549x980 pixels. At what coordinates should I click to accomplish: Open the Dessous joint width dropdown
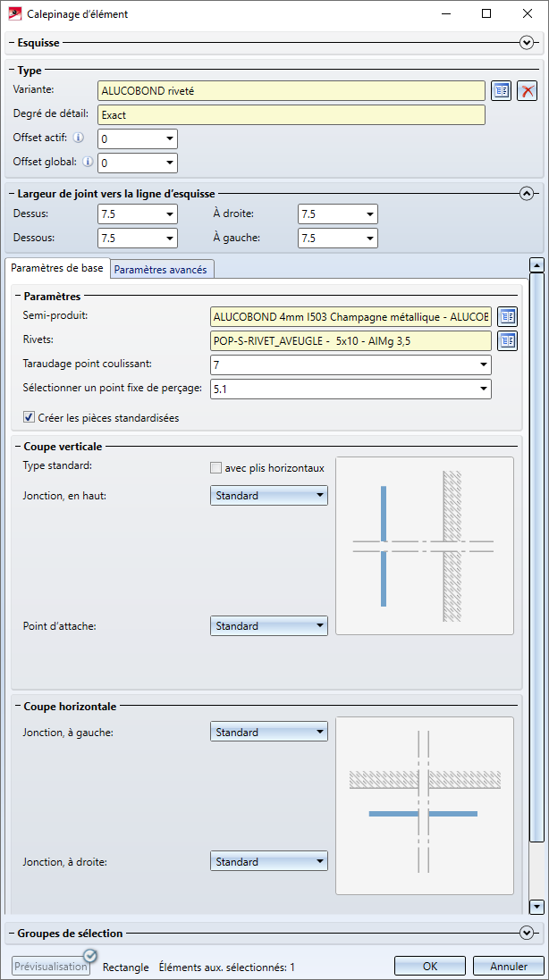[170, 239]
